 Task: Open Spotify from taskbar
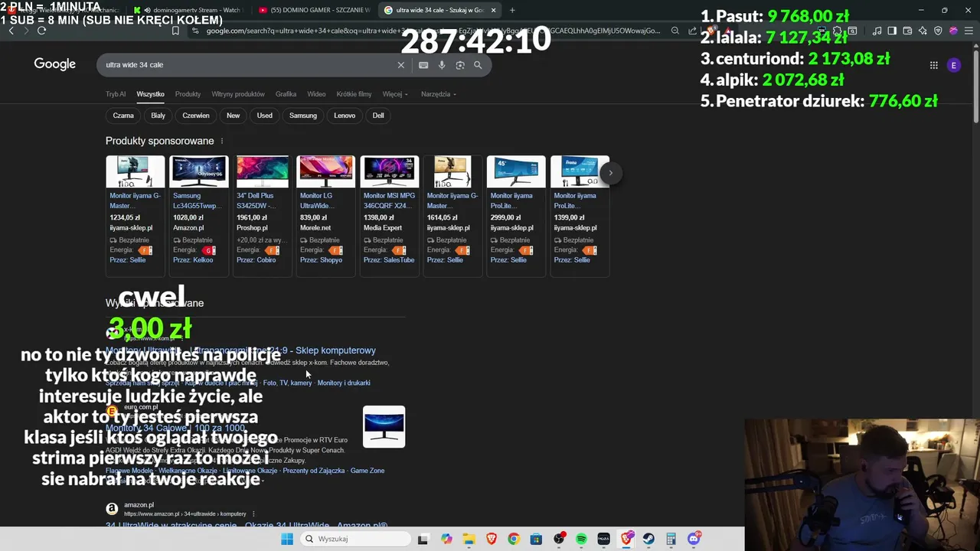pos(581,539)
